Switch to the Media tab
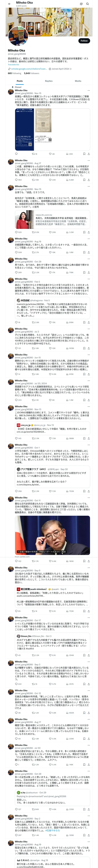98x868 pixels. (x=78, y=81)
